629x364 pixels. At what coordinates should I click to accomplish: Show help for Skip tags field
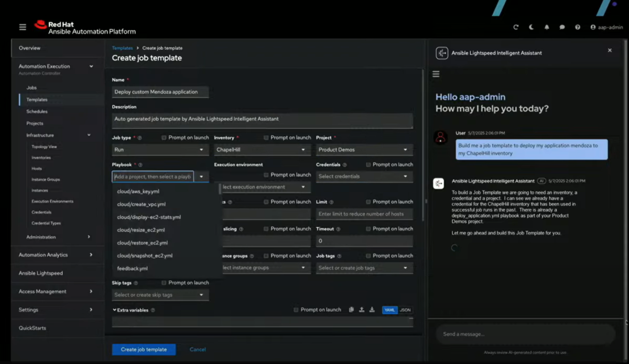coord(136,283)
